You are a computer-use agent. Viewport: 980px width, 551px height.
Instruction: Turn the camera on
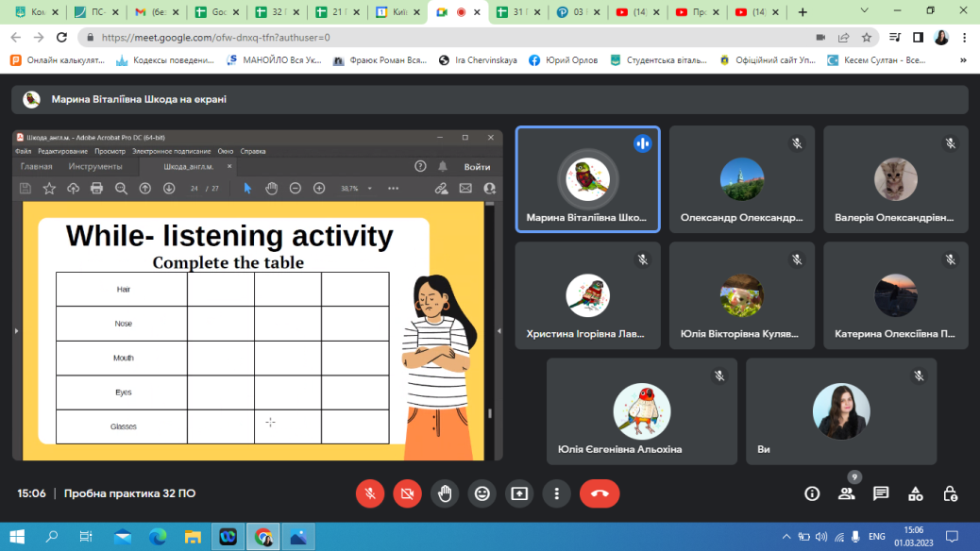point(407,493)
